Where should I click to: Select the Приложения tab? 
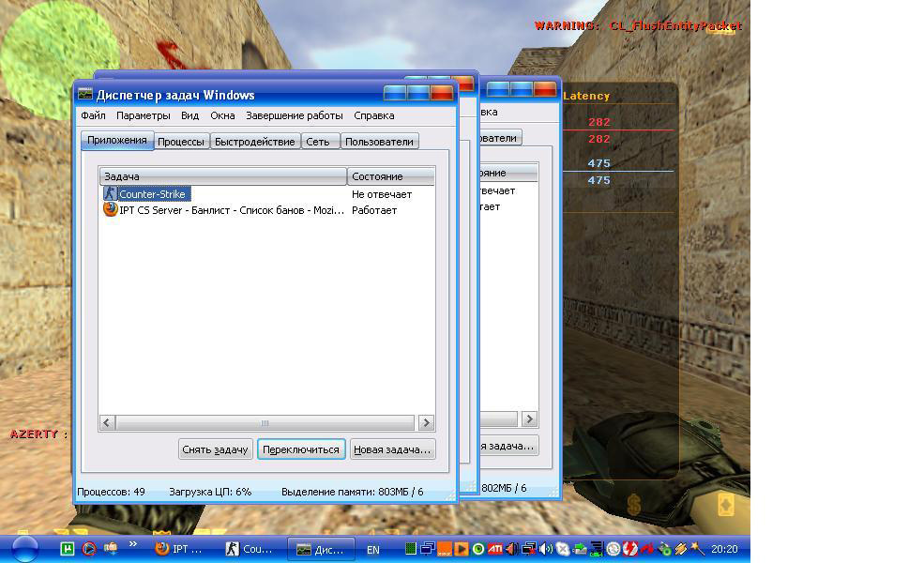click(116, 141)
